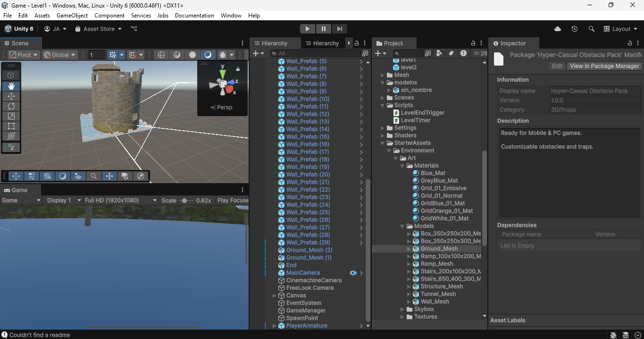644x339 pixels.
Task: Open the Asset Store dropdown
Action: (x=98, y=29)
